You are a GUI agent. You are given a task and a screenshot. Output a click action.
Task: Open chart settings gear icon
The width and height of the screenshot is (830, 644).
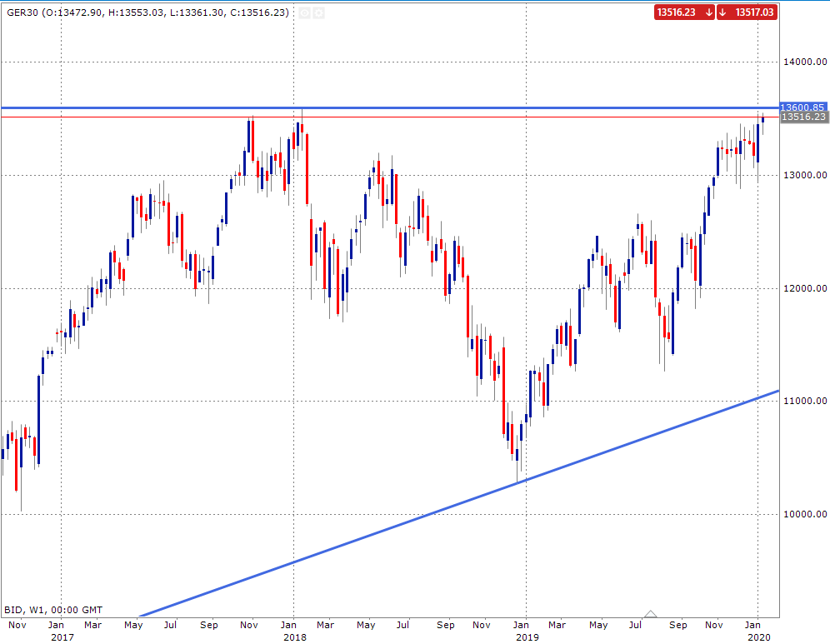tap(318, 12)
